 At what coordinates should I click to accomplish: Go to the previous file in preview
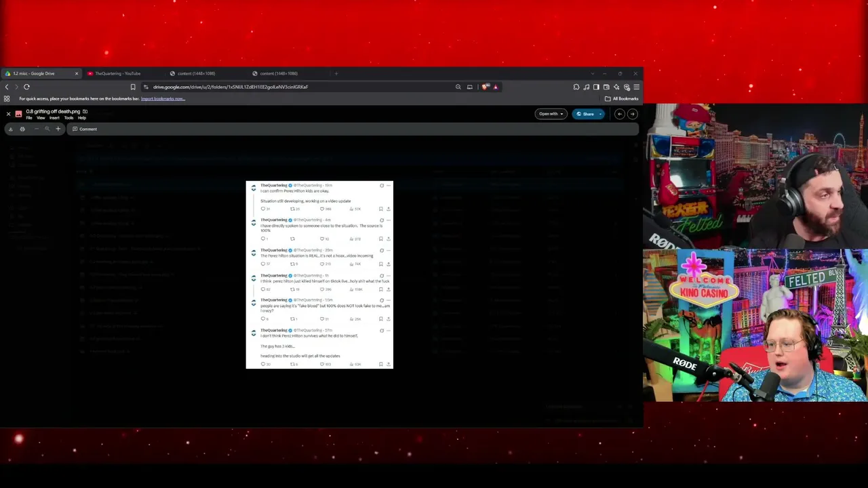click(x=619, y=114)
